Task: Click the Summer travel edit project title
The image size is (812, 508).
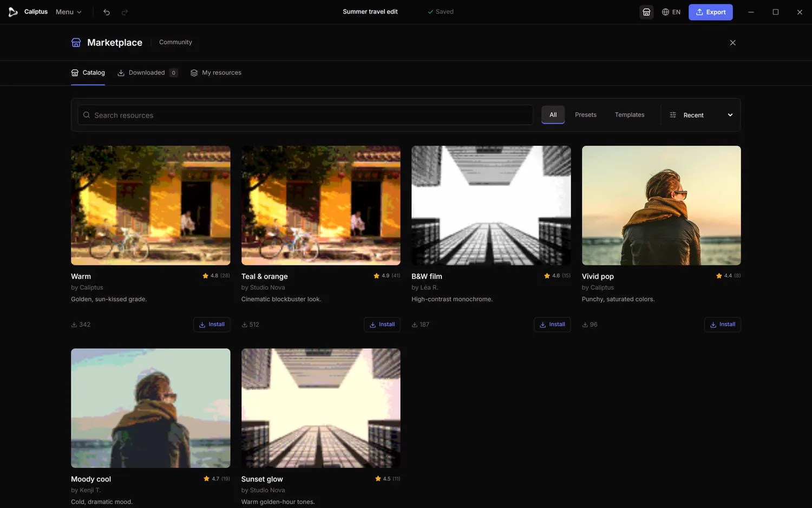Action: tap(370, 12)
